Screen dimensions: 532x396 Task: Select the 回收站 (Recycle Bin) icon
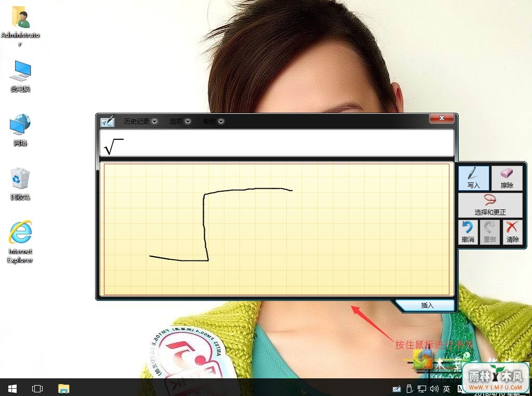[20, 183]
